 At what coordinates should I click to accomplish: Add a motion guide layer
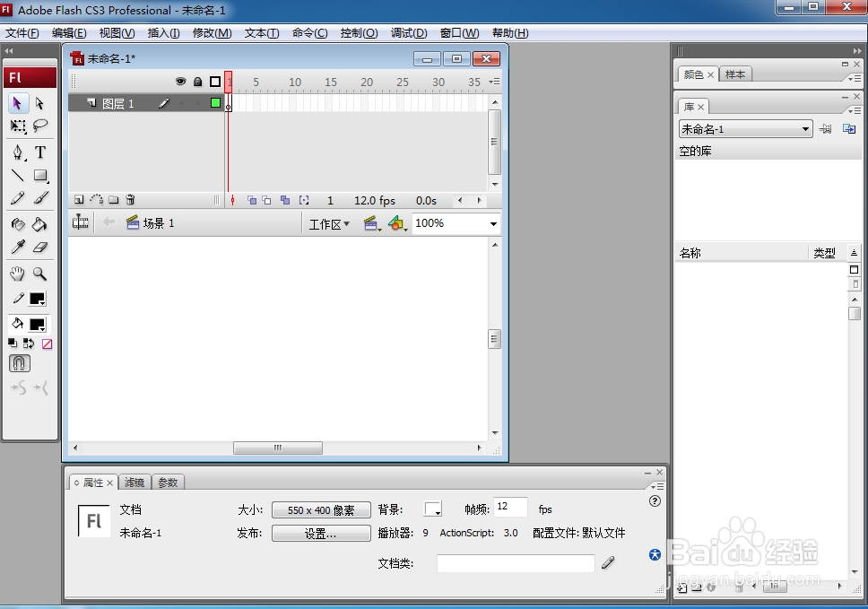96,200
